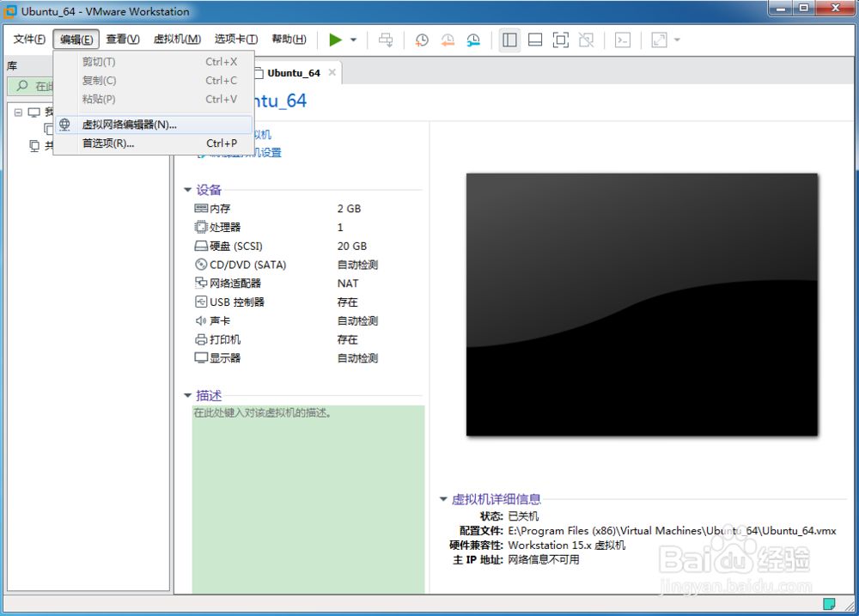The image size is (859, 616).
Task: Click the 20 GB hard disk value
Action: coord(351,246)
